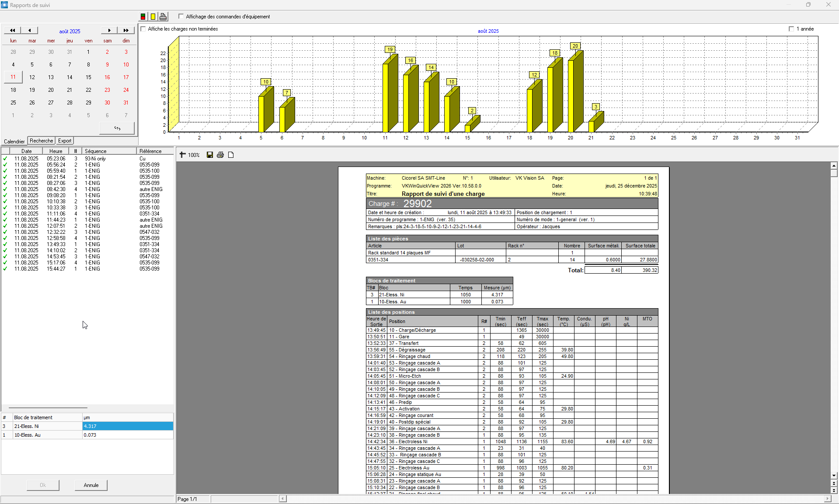Click the Annule button
This screenshot has height=504, width=839.
[x=91, y=485]
